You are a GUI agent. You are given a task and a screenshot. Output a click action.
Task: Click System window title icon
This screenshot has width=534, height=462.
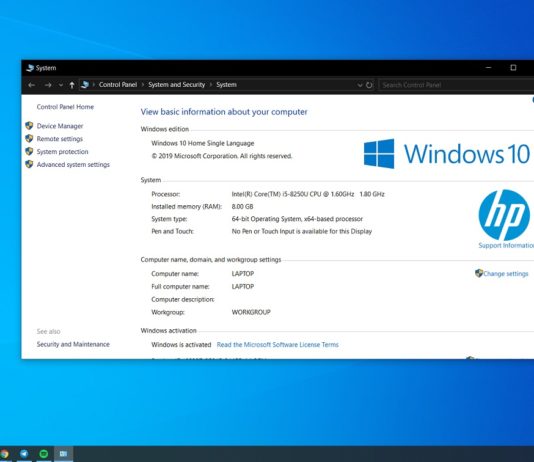[x=30, y=68]
